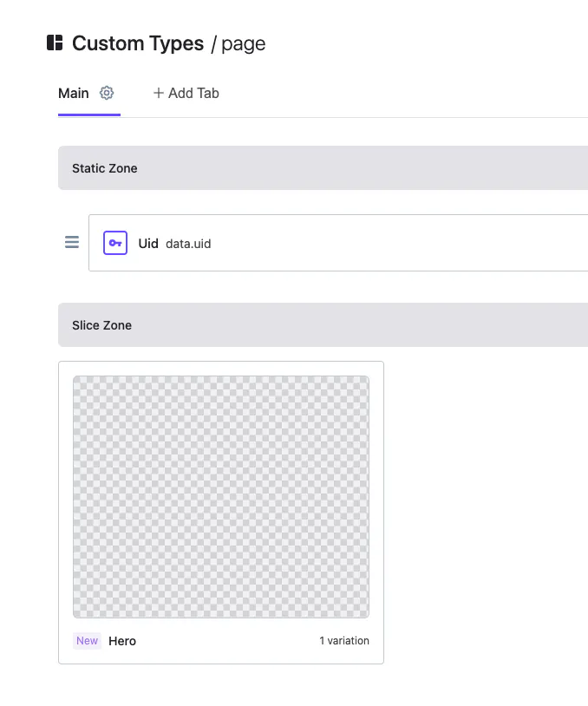
Task: Select the Main tab
Action: pyautogui.click(x=74, y=93)
